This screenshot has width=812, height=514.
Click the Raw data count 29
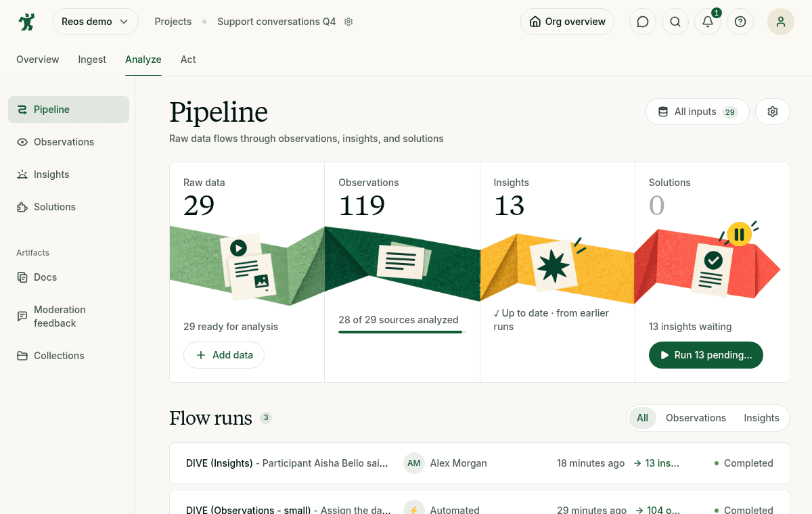[x=199, y=206]
